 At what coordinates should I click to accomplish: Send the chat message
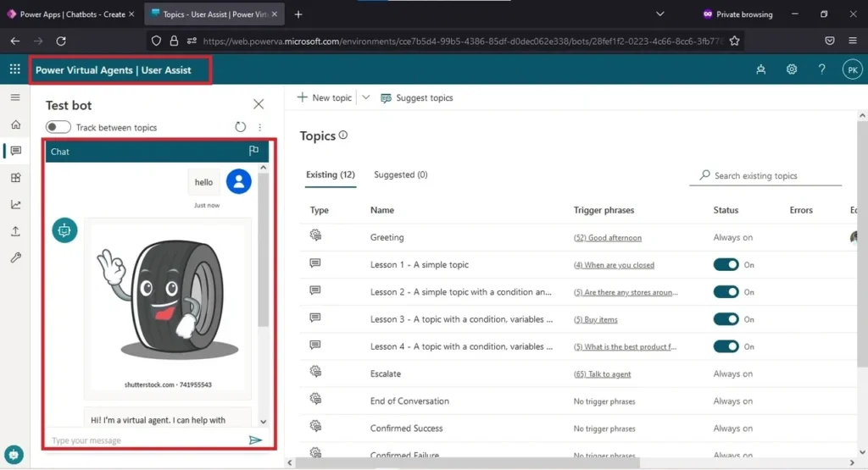click(255, 440)
